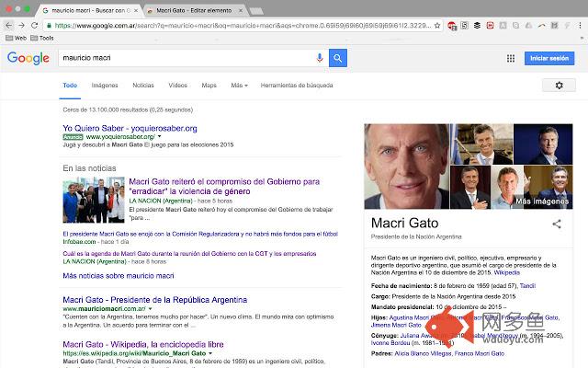Open the Wikipedia la enciclopedia libre result
588x368 pixels.
[x=143, y=344]
